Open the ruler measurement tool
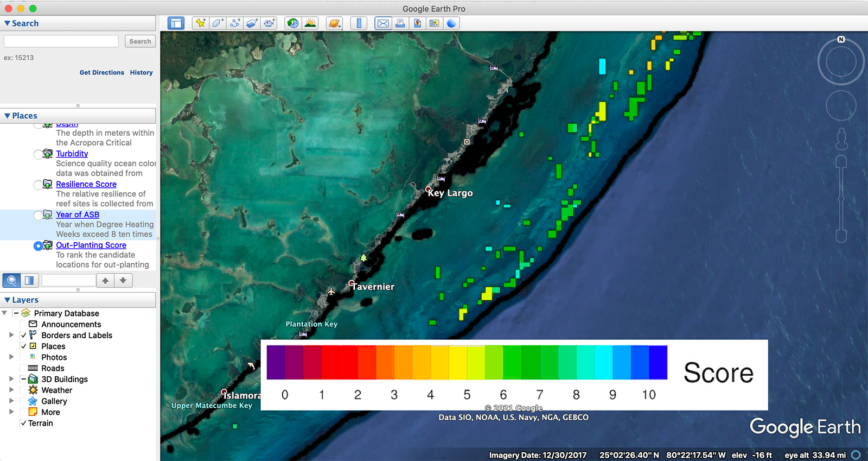Screen dimensions: 868x461 (359, 23)
